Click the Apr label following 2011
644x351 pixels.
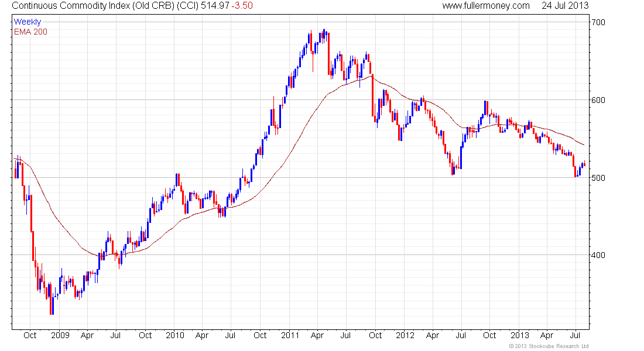tap(317, 335)
